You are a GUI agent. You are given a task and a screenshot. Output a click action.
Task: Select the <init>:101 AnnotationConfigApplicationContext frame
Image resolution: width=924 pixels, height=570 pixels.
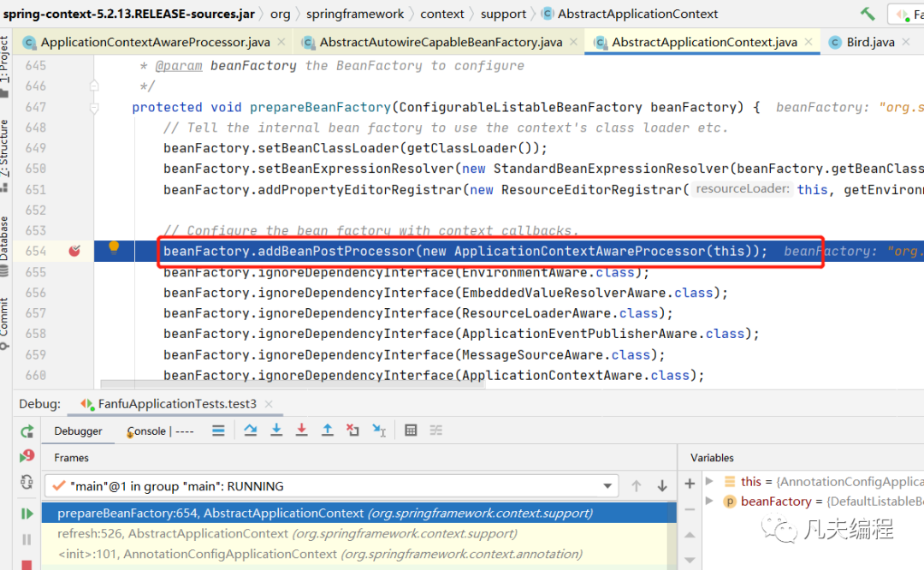pos(358,554)
